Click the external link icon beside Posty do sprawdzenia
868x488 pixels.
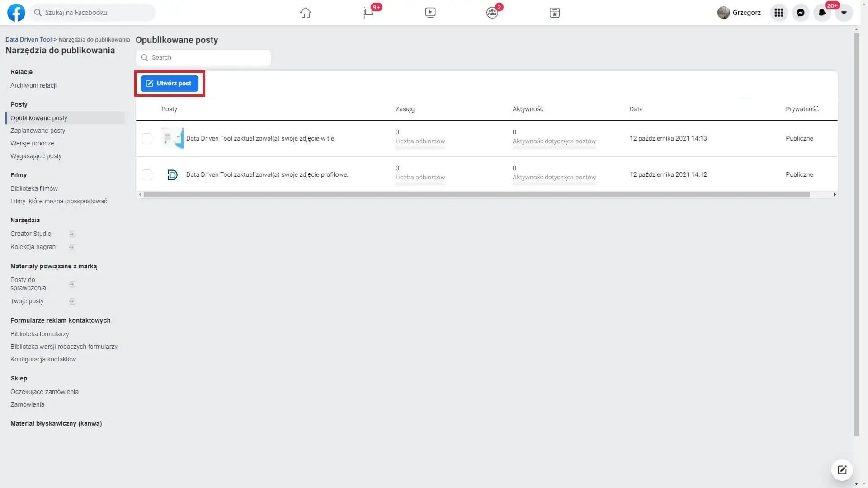pyautogui.click(x=72, y=284)
